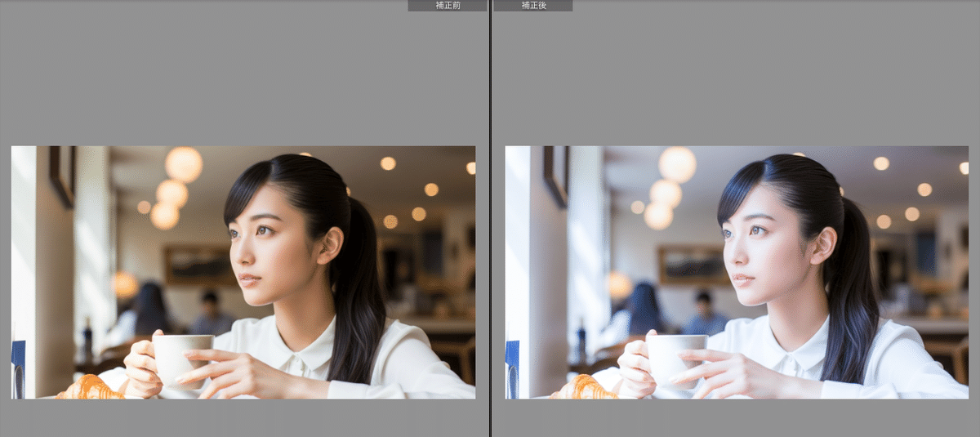
Task: Click the croissant in before image
Action: coord(90,387)
